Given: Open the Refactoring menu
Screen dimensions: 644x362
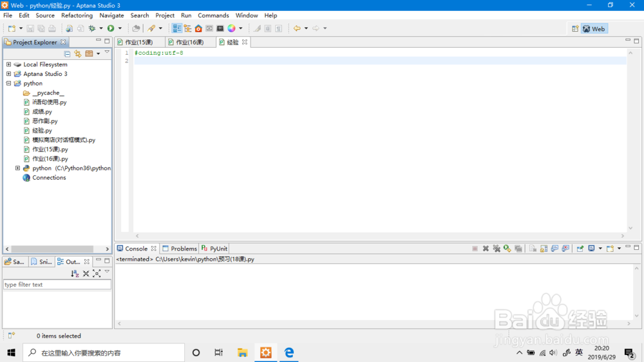Looking at the screenshot, I should pyautogui.click(x=77, y=15).
